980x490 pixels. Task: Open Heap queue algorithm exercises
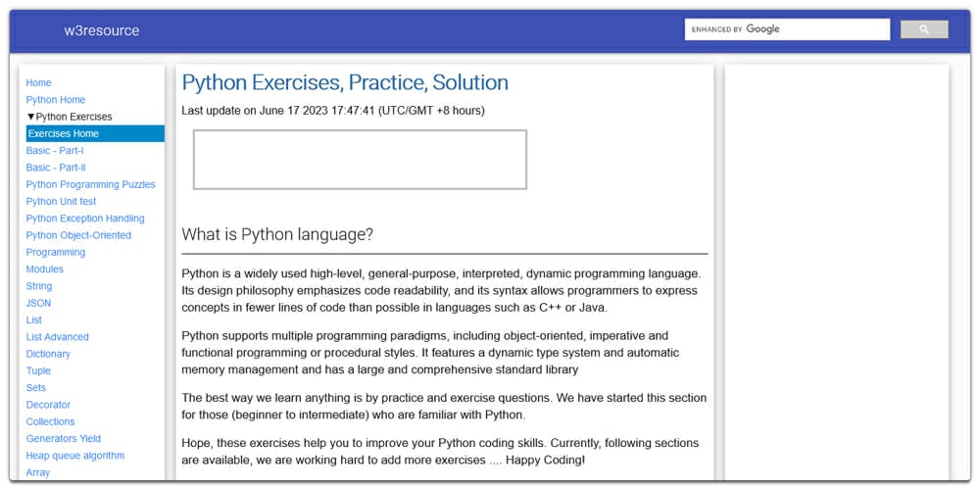[75, 456]
